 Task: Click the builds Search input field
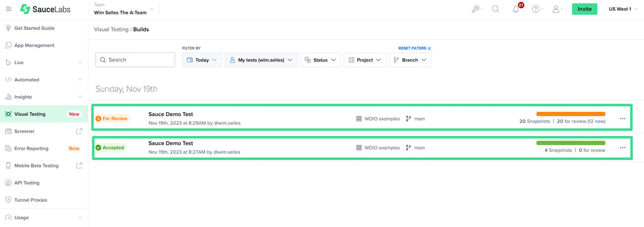pos(135,60)
